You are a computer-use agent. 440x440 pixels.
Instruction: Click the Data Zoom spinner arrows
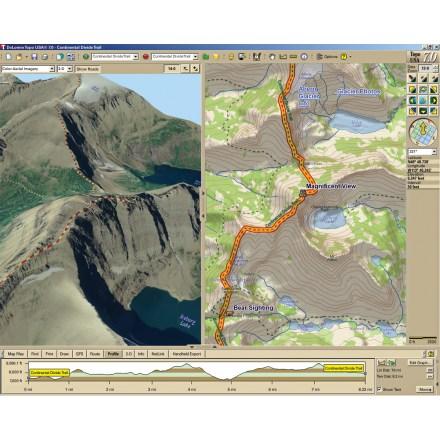[435, 68]
